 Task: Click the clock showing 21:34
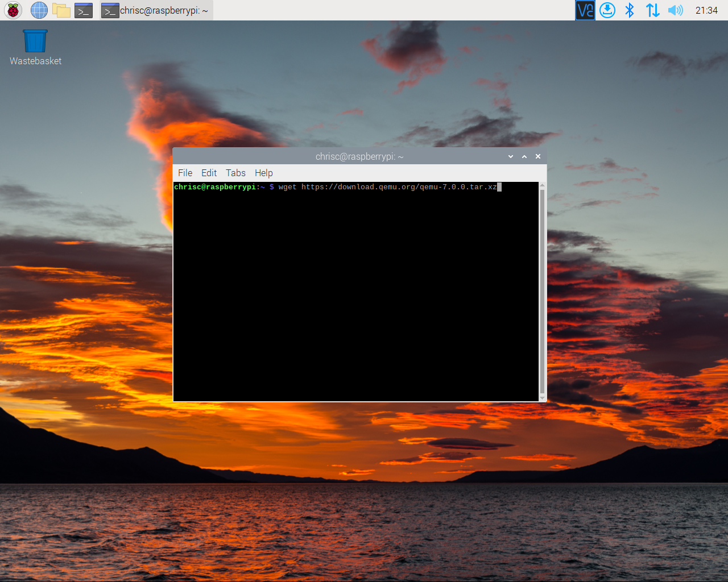pyautogui.click(x=706, y=10)
